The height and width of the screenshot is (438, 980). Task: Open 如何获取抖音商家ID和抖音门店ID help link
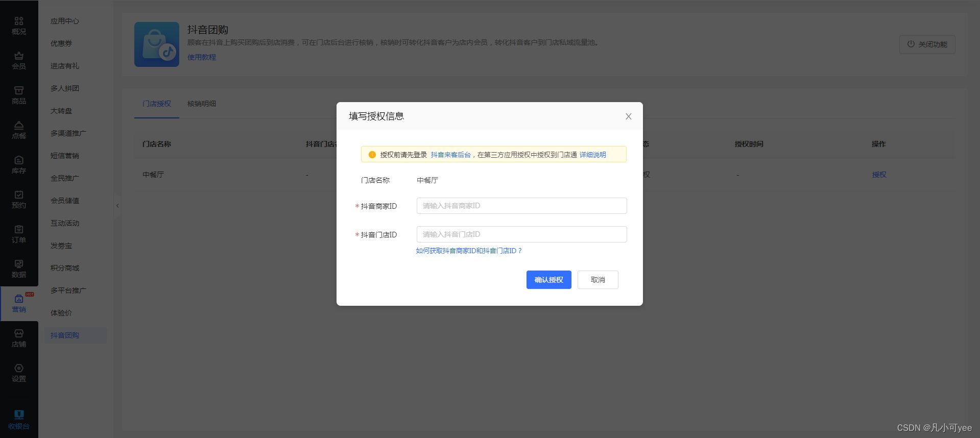[x=469, y=251]
